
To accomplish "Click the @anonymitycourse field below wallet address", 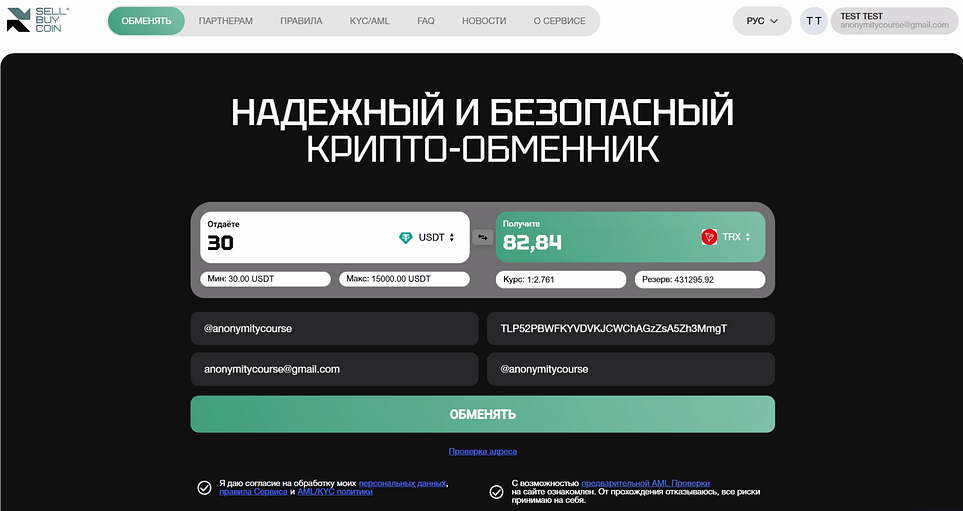I will [631, 369].
